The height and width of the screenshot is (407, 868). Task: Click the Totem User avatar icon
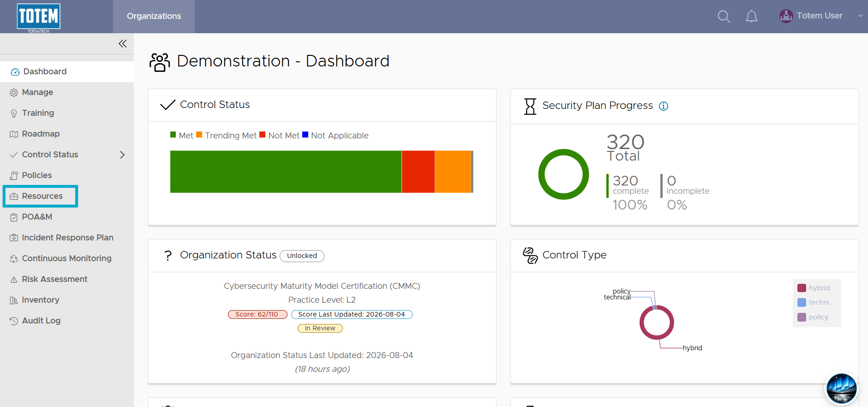coord(786,16)
